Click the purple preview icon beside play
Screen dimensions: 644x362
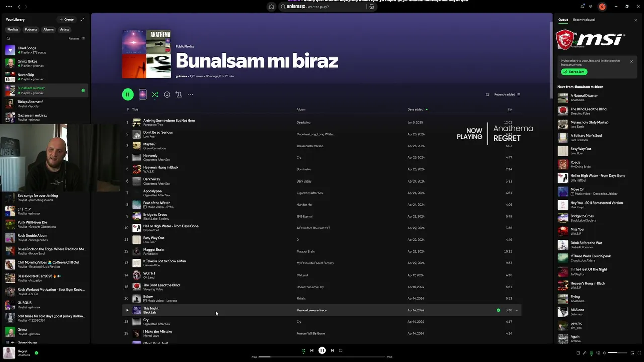point(143,94)
